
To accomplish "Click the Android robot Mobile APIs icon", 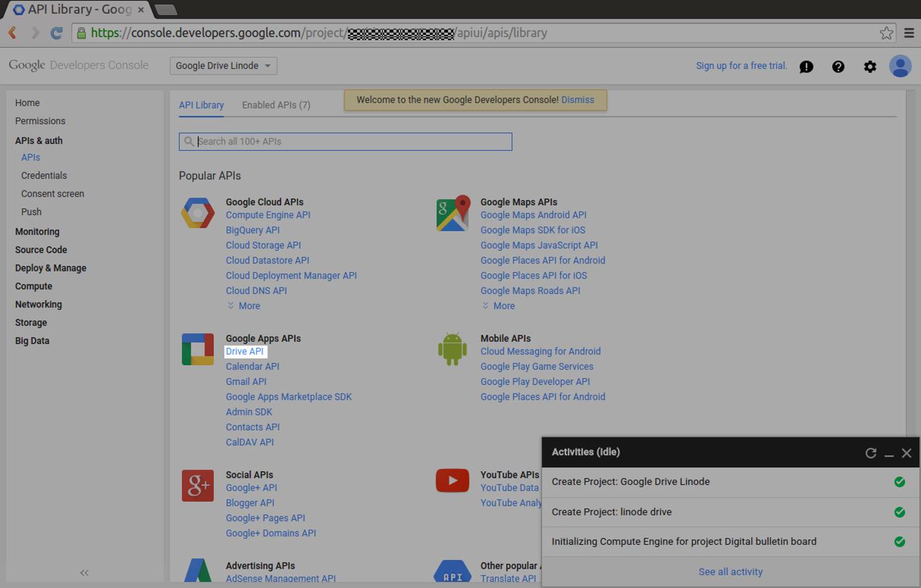I will 452,349.
